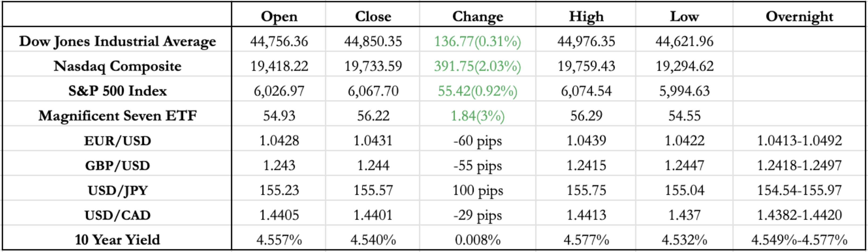Click the S&P 500 close value 6,067.70
This screenshot has width=868, height=252.
[373, 91]
